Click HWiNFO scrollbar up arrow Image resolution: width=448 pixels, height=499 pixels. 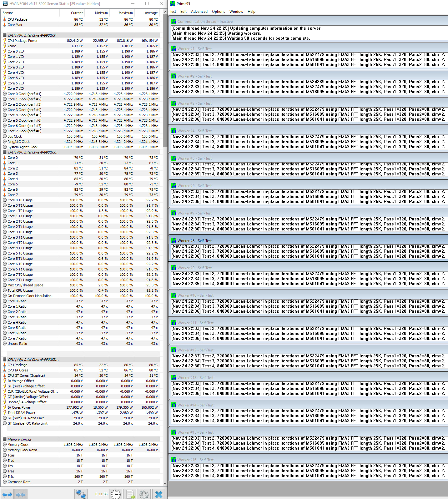(x=165, y=13)
